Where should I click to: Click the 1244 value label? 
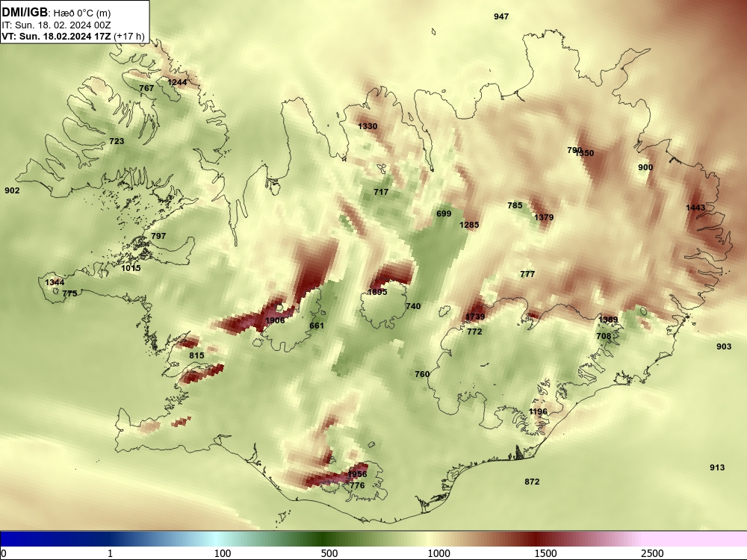[x=177, y=82]
